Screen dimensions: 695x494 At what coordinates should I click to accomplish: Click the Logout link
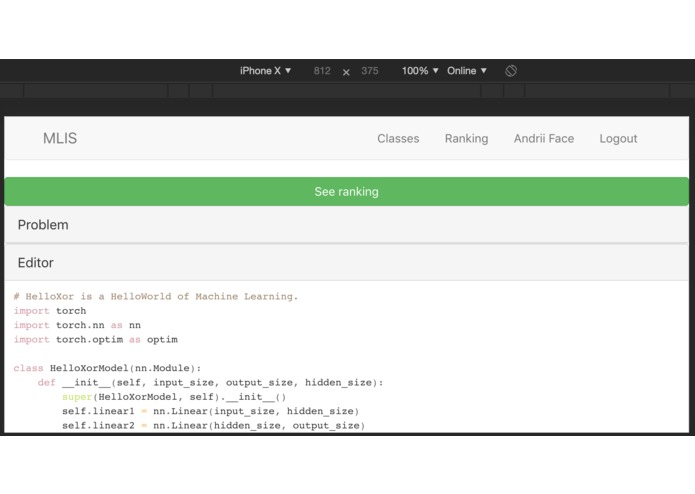tap(618, 139)
